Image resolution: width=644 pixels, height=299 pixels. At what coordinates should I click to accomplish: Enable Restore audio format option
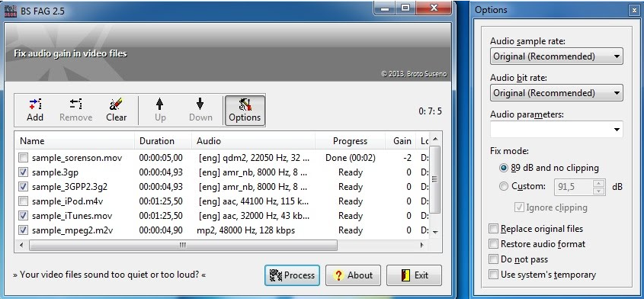(493, 244)
